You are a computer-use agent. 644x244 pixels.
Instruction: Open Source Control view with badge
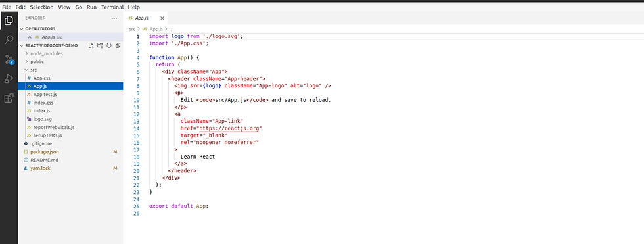(x=9, y=60)
